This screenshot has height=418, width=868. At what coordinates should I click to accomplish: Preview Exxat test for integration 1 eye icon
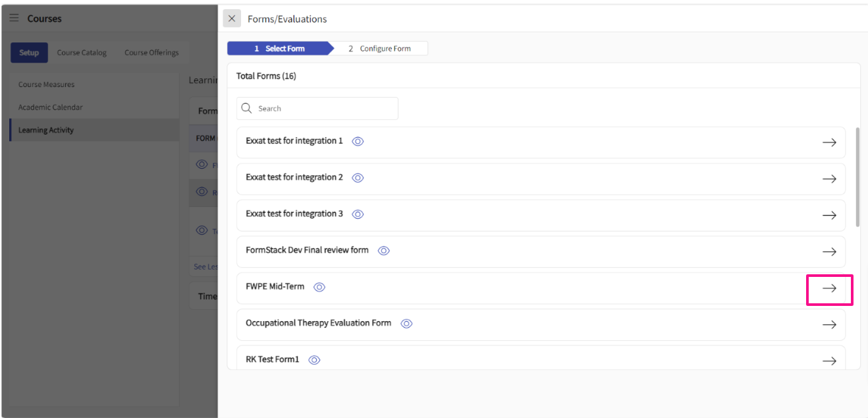[x=358, y=141]
